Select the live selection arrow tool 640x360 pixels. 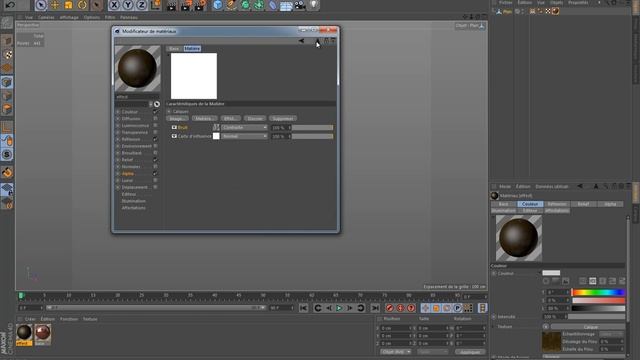coord(40,5)
